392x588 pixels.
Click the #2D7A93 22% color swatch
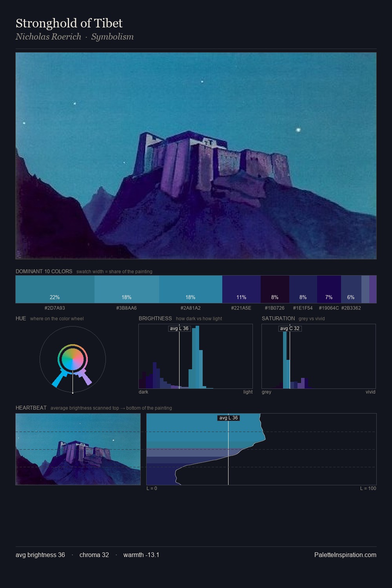(55, 289)
